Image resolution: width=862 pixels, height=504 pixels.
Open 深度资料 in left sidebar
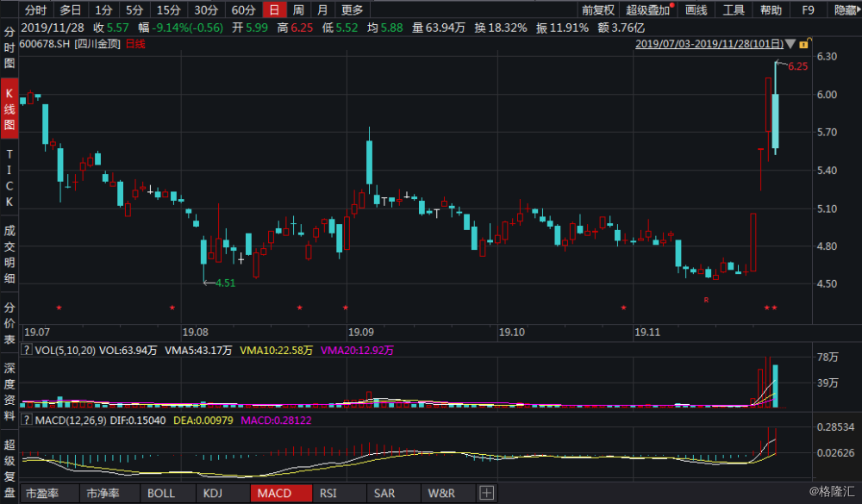coord(9,392)
